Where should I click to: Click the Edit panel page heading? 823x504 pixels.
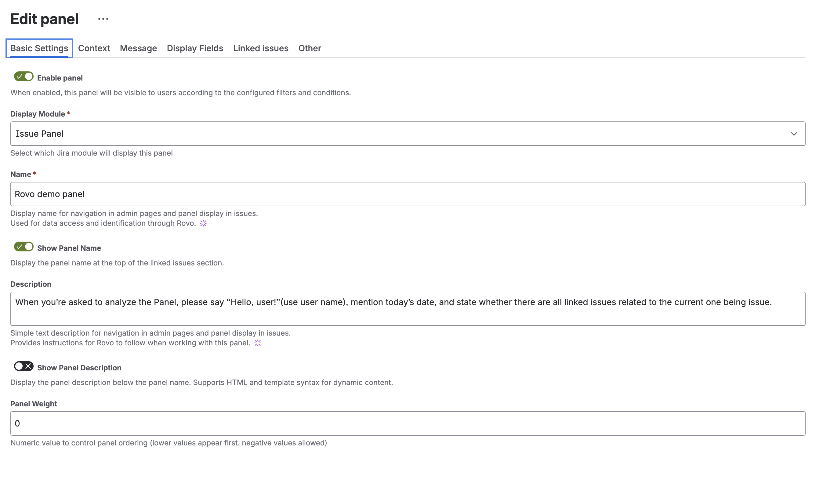44,19
